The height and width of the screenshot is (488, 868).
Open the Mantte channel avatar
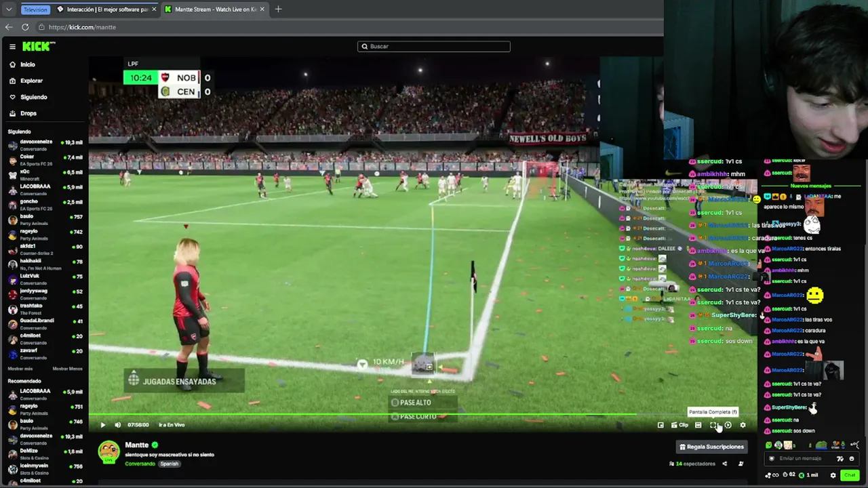(108, 452)
